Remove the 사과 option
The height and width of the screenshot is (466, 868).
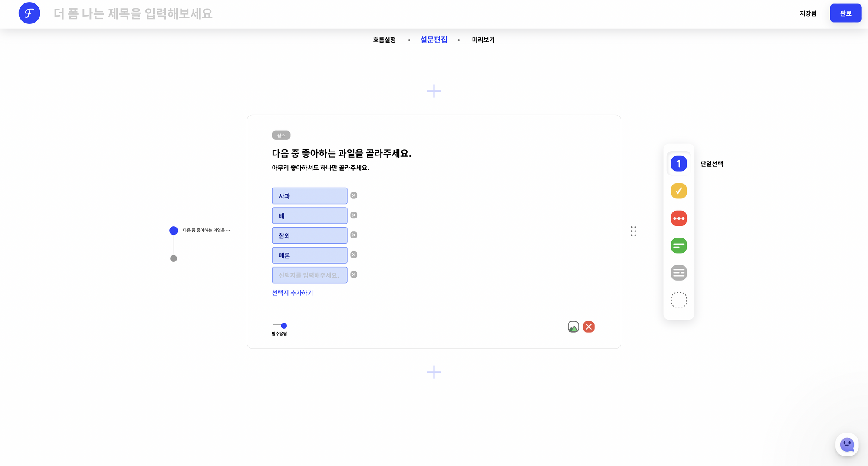click(x=354, y=195)
